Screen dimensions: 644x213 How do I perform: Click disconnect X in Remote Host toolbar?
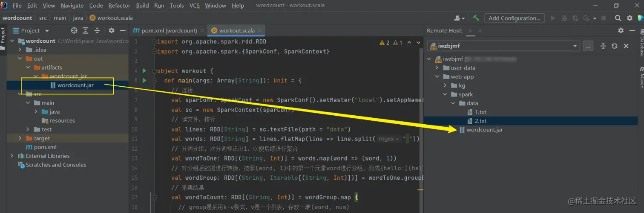[x=626, y=46]
